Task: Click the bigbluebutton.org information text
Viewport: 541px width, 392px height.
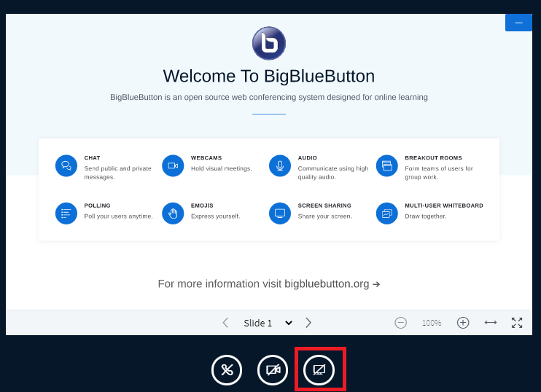Action: (x=269, y=283)
